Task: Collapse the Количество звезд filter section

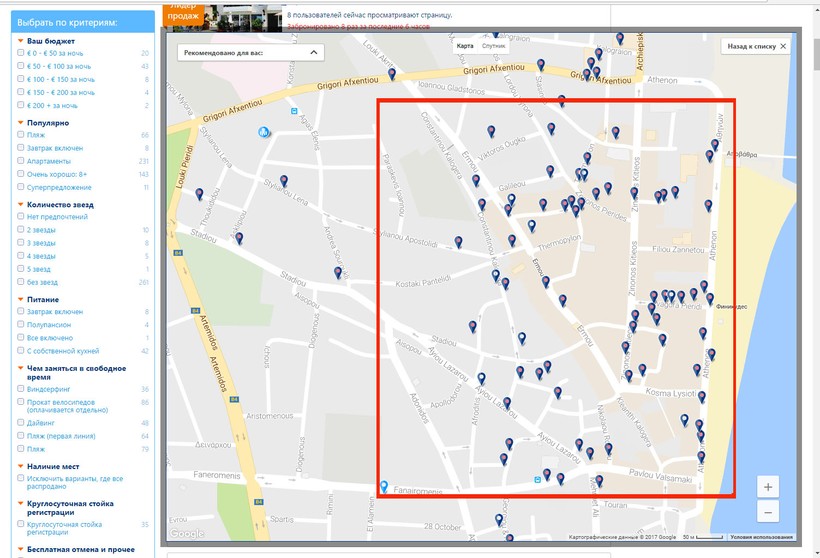Action: click(20, 204)
